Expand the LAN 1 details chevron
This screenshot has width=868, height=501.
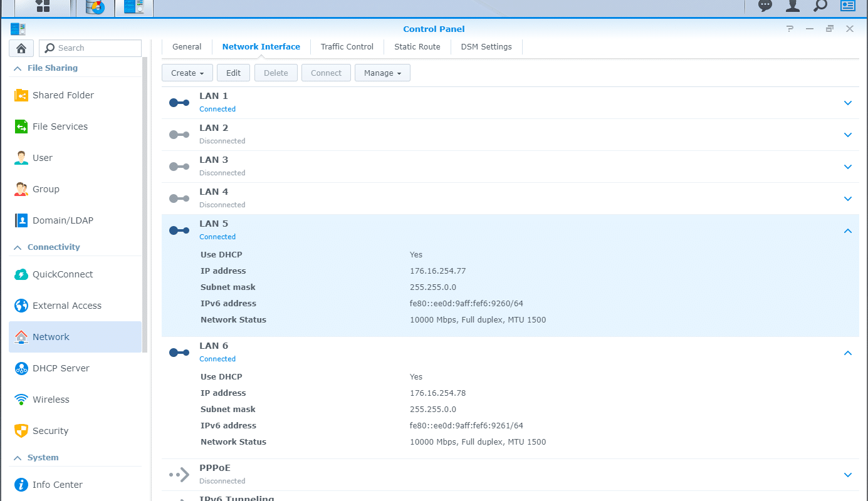click(848, 103)
